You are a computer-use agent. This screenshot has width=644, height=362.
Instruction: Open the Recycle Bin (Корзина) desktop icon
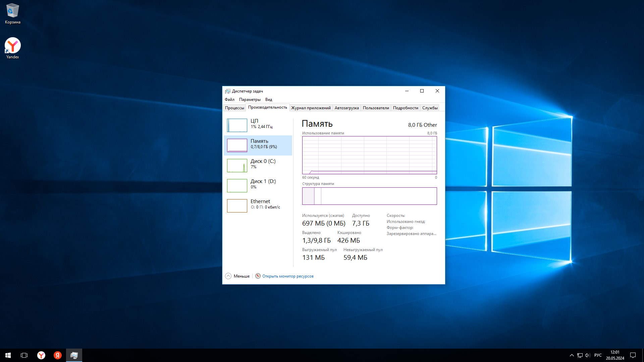click(x=13, y=13)
